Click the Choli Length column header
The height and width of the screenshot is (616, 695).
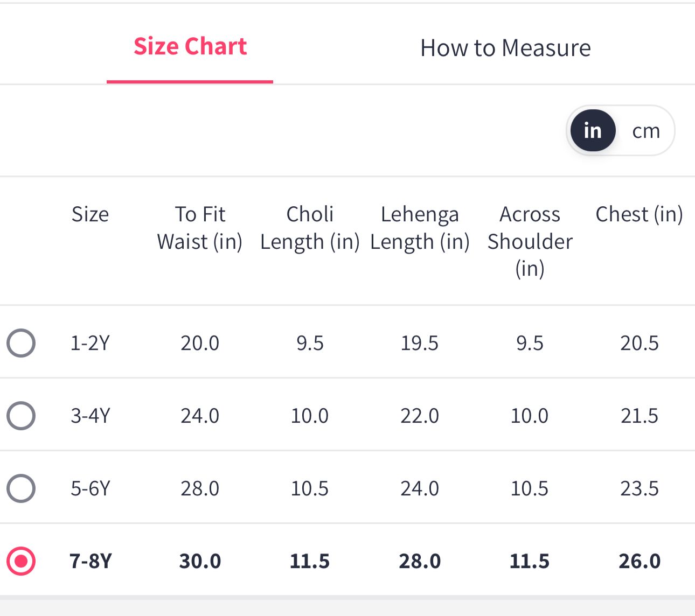pos(310,228)
